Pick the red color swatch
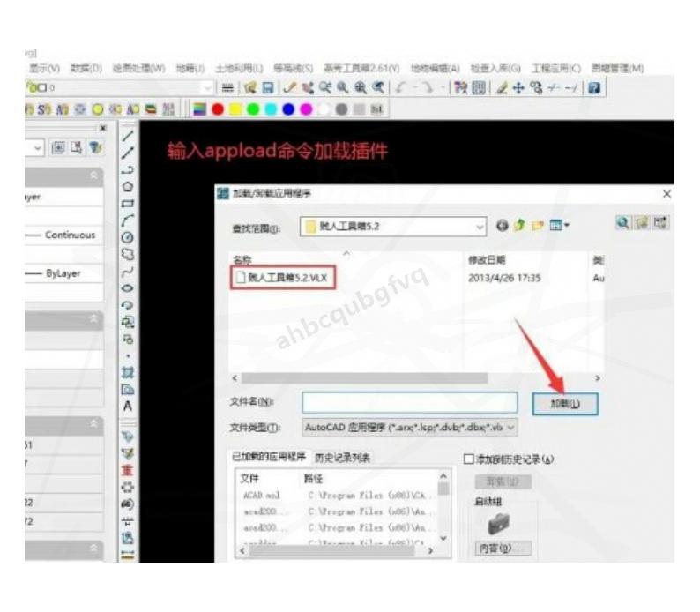The image size is (700, 612). (218, 109)
